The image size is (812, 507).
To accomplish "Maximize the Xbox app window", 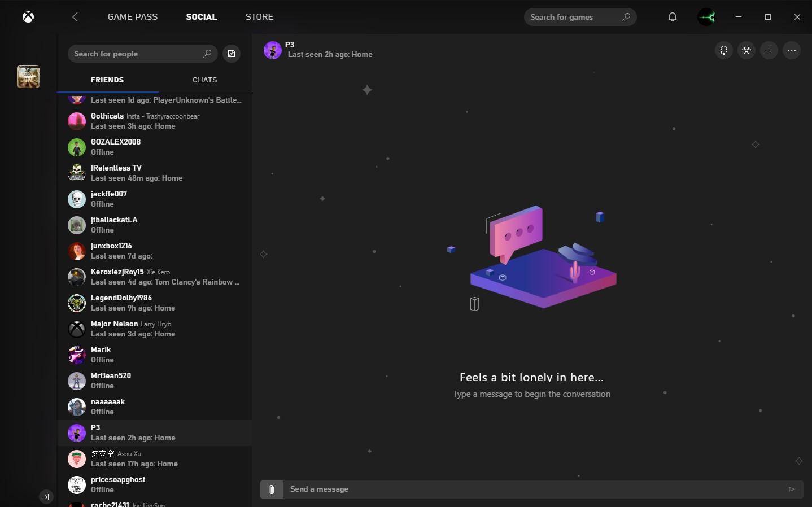I will [x=768, y=17].
